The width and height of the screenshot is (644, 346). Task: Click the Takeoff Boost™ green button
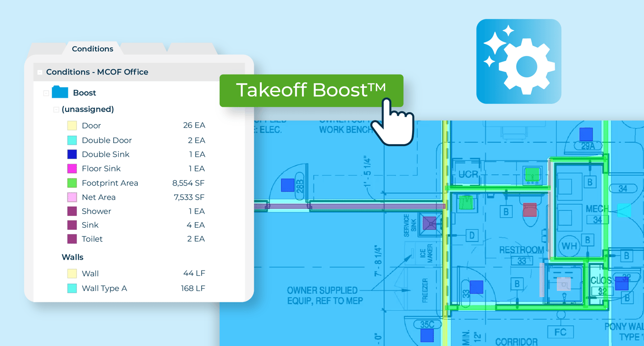pyautogui.click(x=311, y=90)
